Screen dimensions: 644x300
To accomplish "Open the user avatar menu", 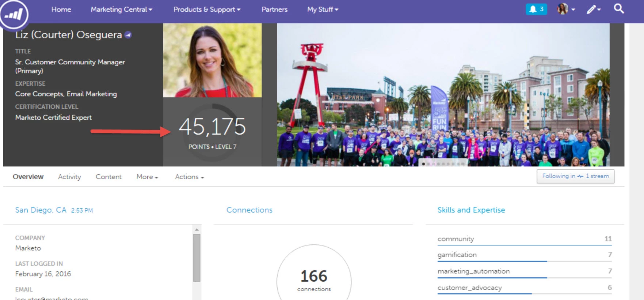I will coord(566,9).
